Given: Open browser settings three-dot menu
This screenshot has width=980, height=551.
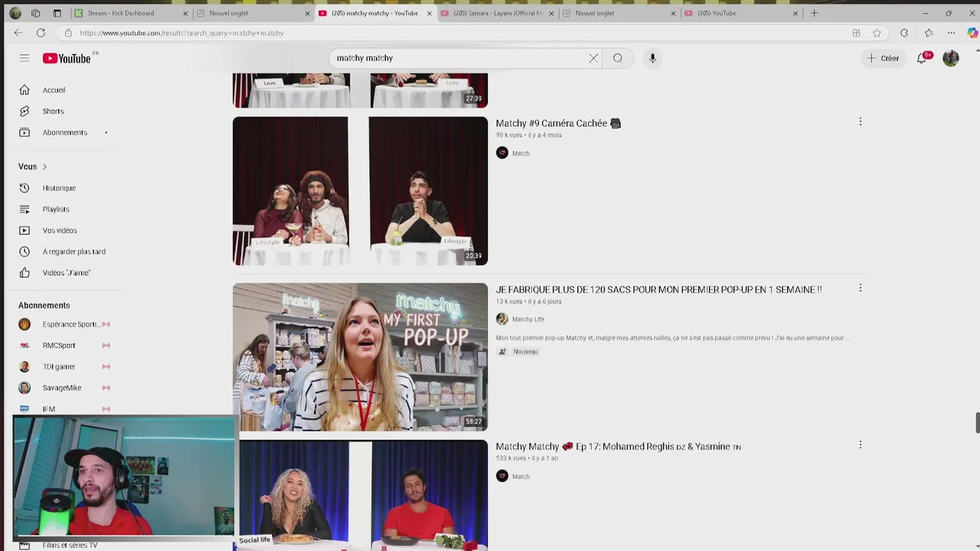Looking at the screenshot, I should (x=951, y=33).
